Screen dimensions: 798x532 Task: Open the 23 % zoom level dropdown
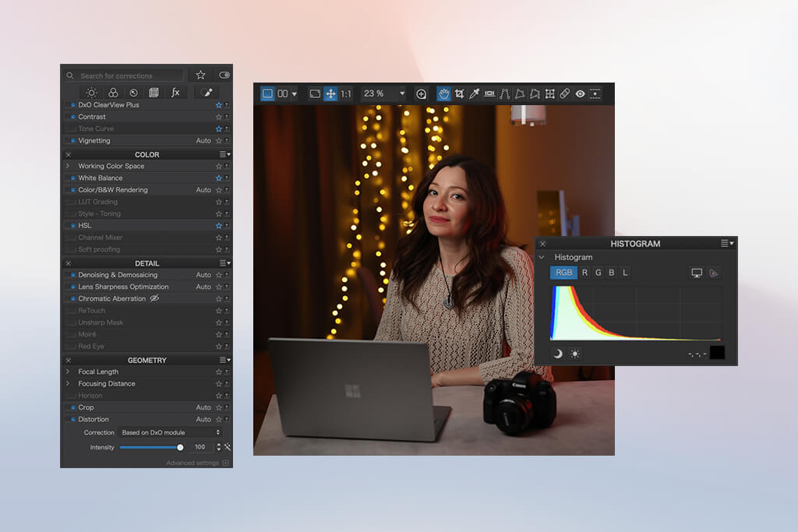click(402, 93)
